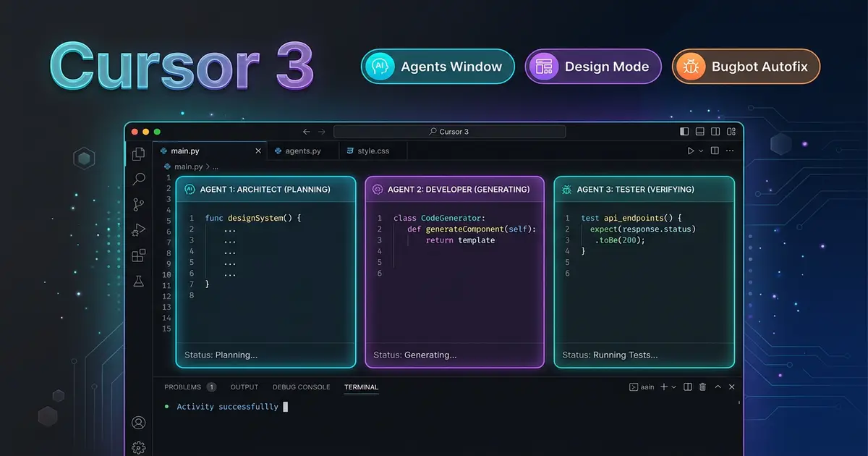Screen dimensions: 868x456
Task: Open Source Control branch icon
Action: 138,205
